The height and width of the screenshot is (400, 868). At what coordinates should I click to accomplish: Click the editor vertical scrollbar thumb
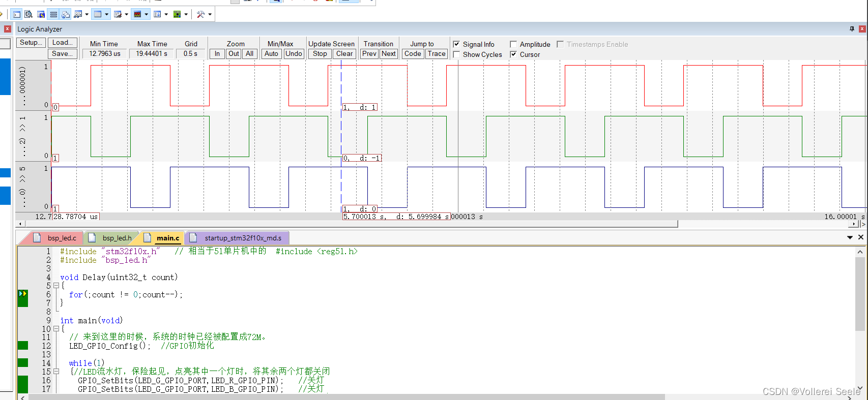click(860, 294)
